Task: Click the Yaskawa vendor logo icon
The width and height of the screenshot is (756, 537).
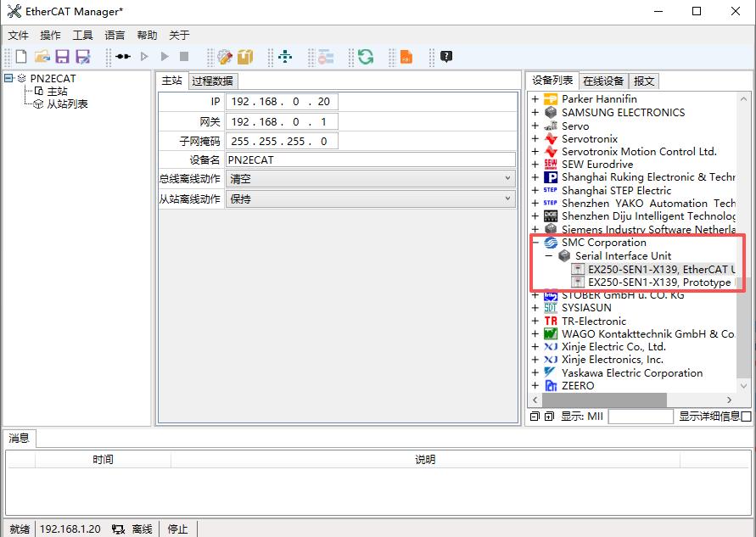Action: (551, 372)
